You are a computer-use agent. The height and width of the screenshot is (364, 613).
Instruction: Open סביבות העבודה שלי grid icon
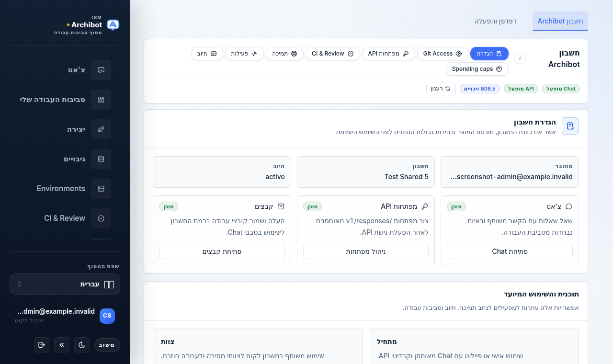click(101, 100)
